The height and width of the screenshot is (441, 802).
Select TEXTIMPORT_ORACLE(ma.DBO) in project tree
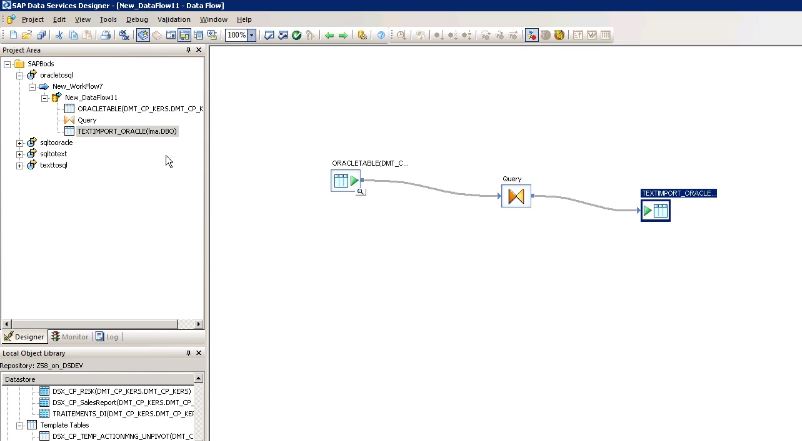(x=127, y=131)
